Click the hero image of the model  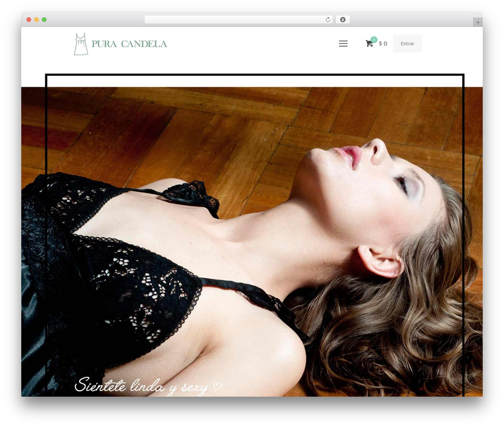252,241
